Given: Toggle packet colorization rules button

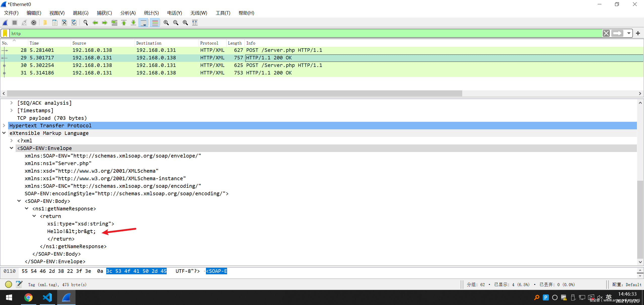Looking at the screenshot, I should tap(155, 23).
